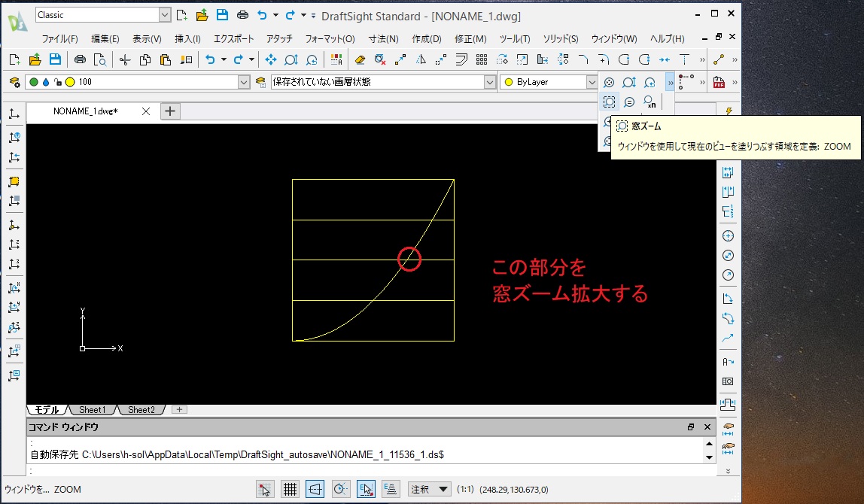This screenshot has height=504, width=864.
Task: Select the Scale tool icon
Action: click(x=522, y=59)
